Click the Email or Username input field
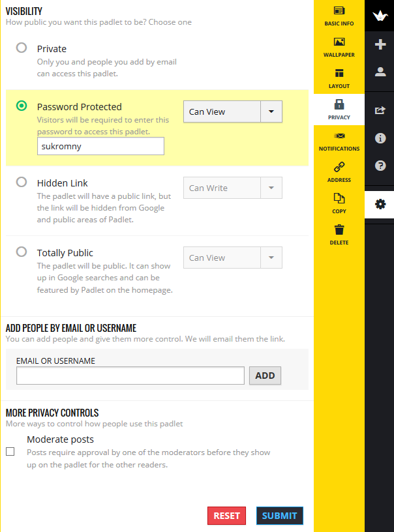Image resolution: width=394 pixels, height=532 pixels. click(130, 376)
